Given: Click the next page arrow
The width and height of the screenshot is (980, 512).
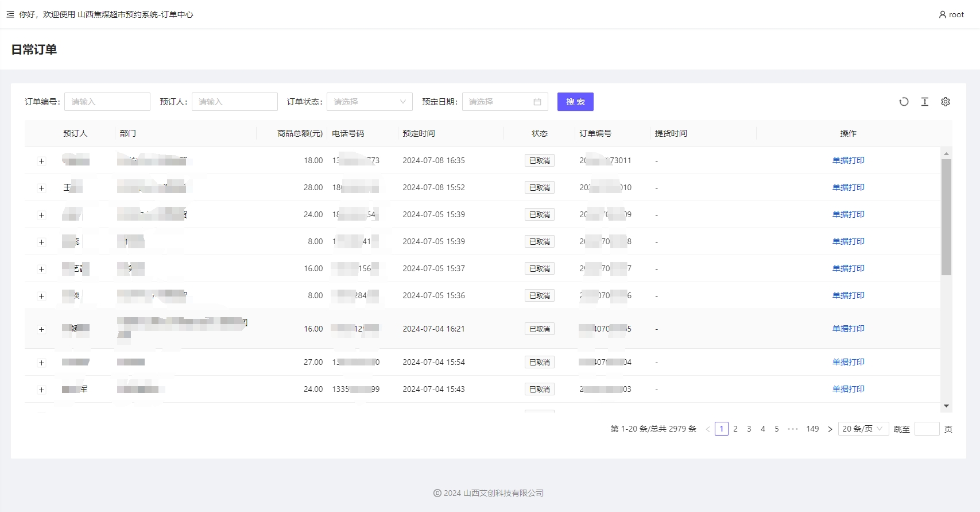Looking at the screenshot, I should pyautogui.click(x=830, y=429).
